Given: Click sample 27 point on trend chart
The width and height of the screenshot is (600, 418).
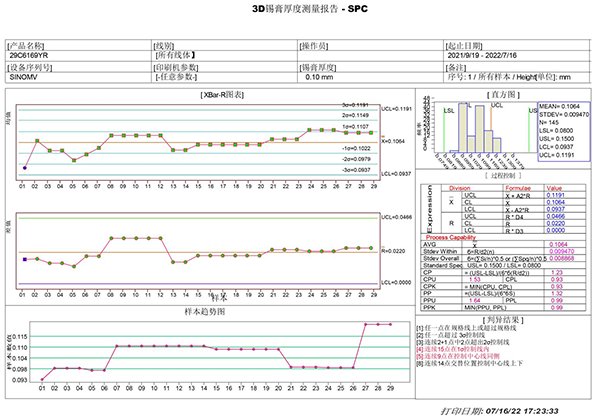Looking at the screenshot, I should [x=365, y=325].
